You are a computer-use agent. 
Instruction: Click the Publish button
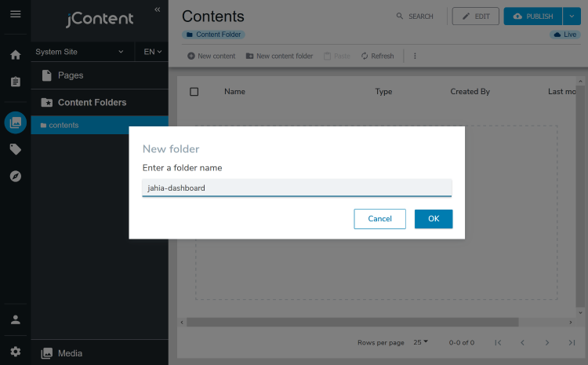(533, 16)
